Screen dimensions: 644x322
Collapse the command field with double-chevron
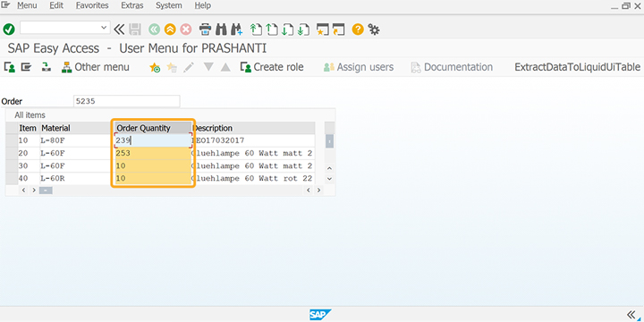click(x=119, y=29)
